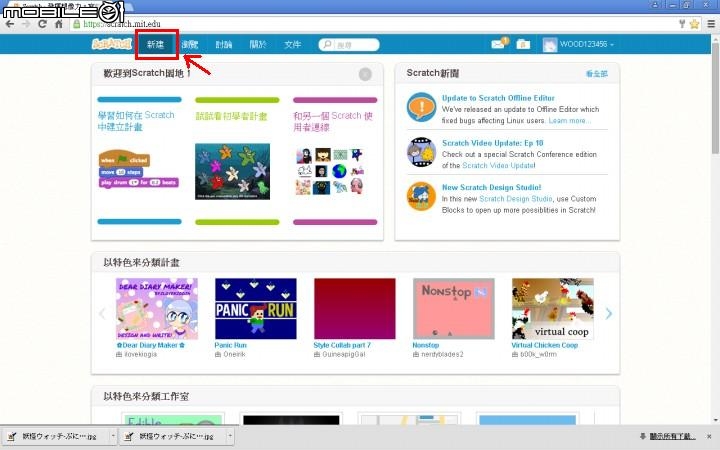
Task: Click the page vertical scrollbar thumb
Action: coord(715,99)
